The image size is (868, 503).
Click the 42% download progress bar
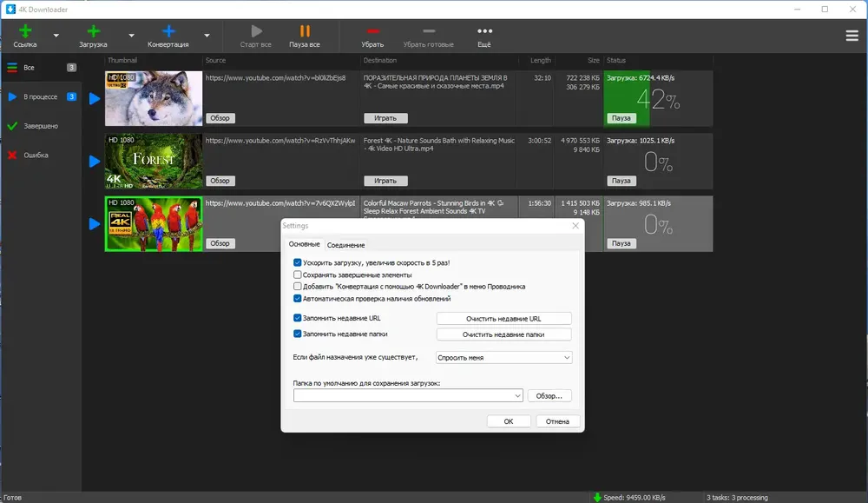tap(658, 99)
